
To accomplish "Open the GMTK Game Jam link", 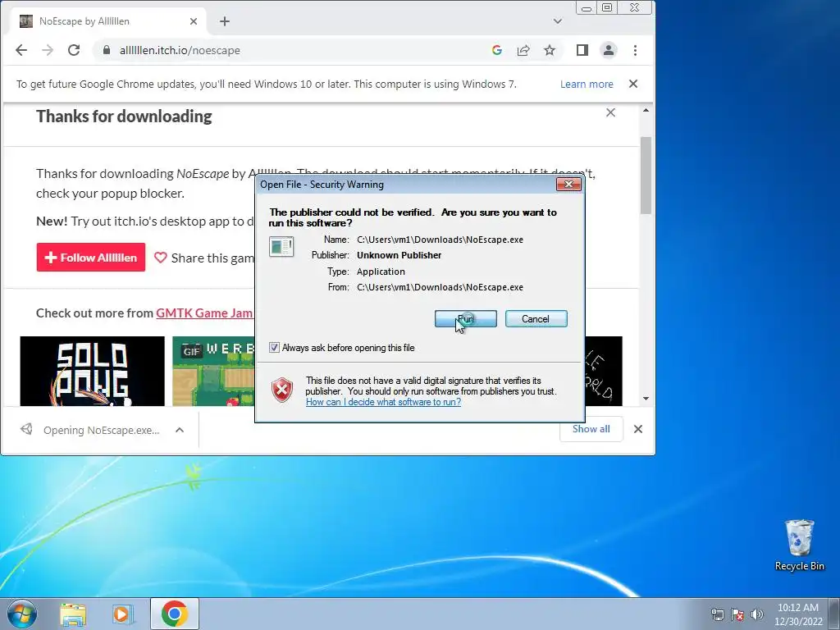I will tap(204, 313).
